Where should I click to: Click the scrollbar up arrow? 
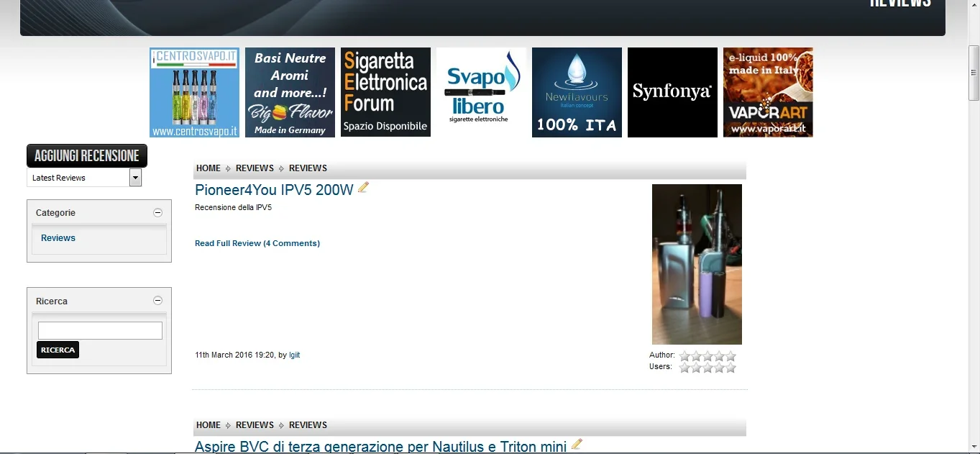[974, 6]
